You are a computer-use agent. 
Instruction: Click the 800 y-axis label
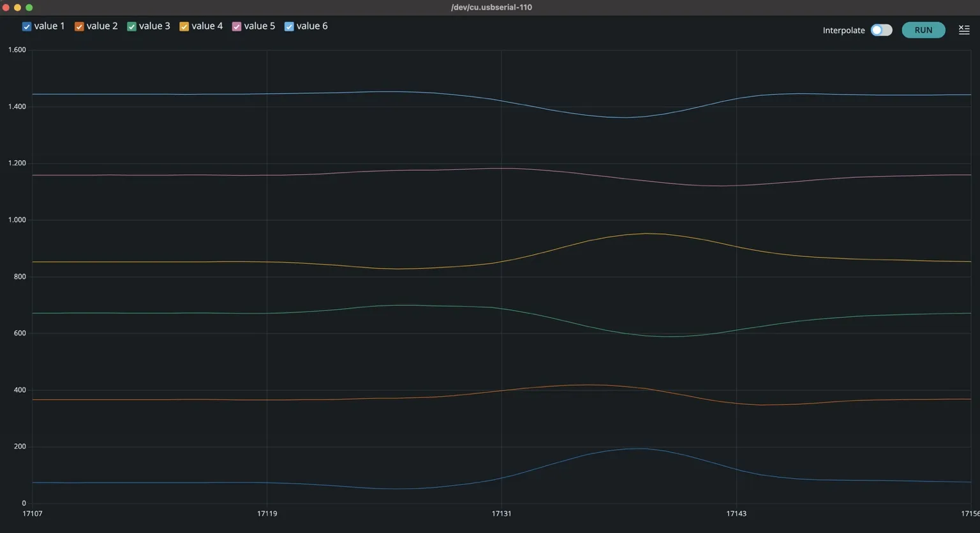20,277
